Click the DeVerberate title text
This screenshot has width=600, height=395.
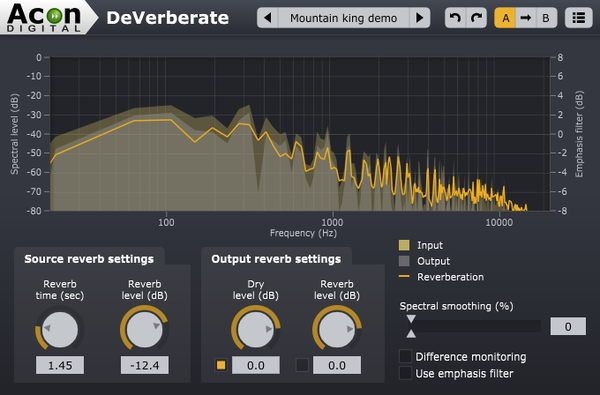(168, 18)
